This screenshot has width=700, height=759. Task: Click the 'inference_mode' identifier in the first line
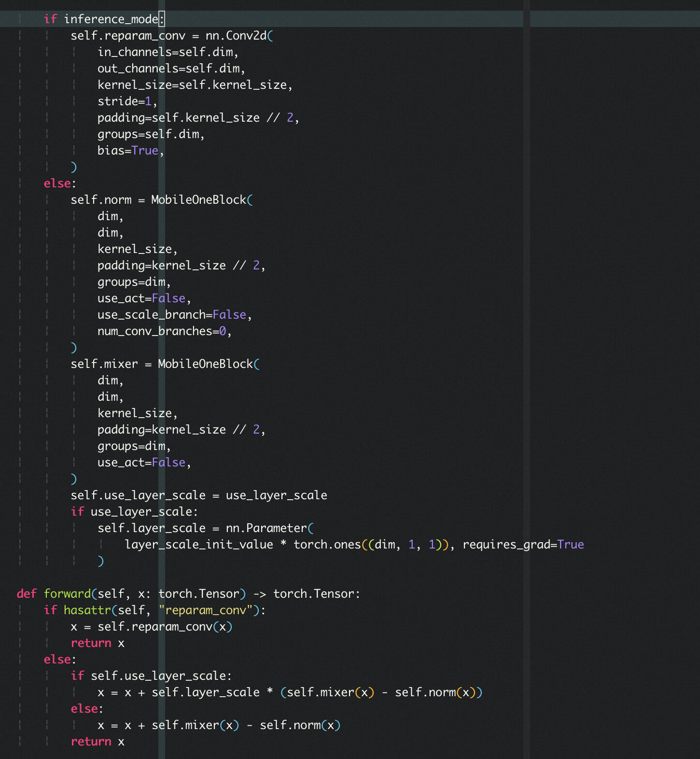(x=111, y=19)
